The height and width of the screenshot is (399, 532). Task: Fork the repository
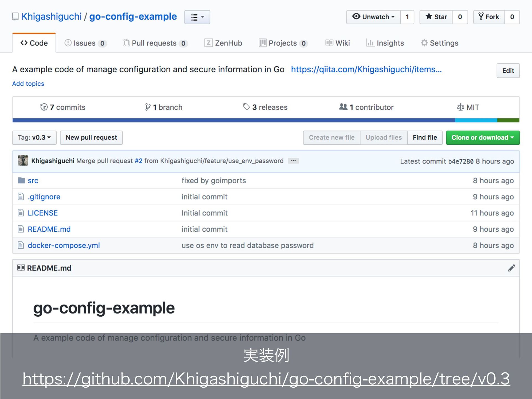point(489,17)
